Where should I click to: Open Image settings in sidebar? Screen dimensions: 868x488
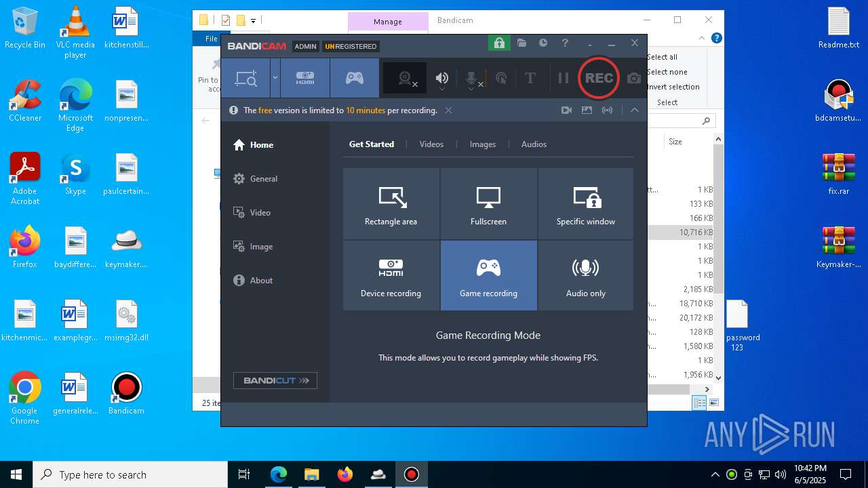(253, 247)
